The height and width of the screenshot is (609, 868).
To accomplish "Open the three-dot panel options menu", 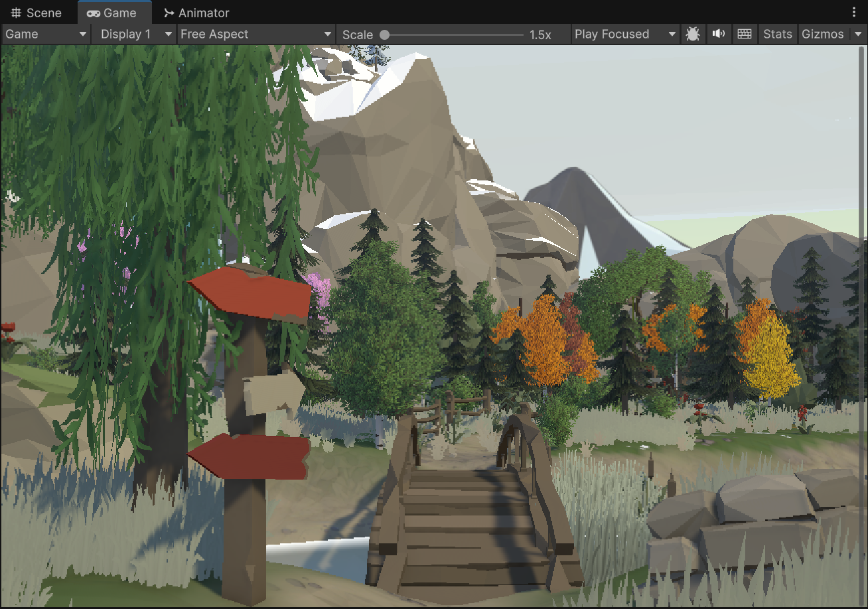I will (854, 13).
